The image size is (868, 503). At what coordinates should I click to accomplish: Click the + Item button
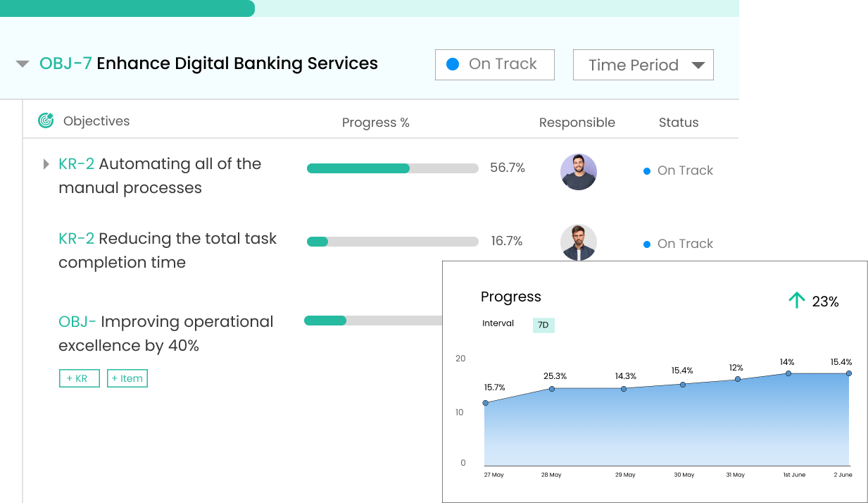tap(127, 378)
